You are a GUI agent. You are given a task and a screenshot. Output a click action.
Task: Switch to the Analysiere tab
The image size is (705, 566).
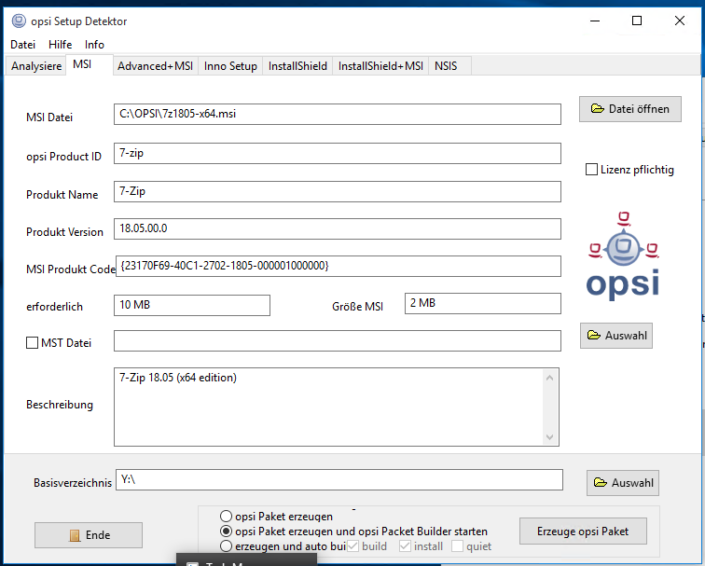36,66
